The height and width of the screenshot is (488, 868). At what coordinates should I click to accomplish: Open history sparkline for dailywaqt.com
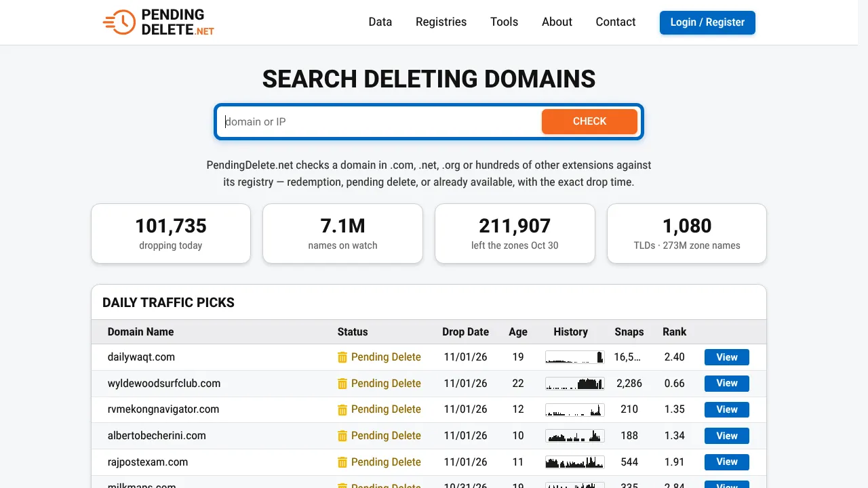coord(575,357)
